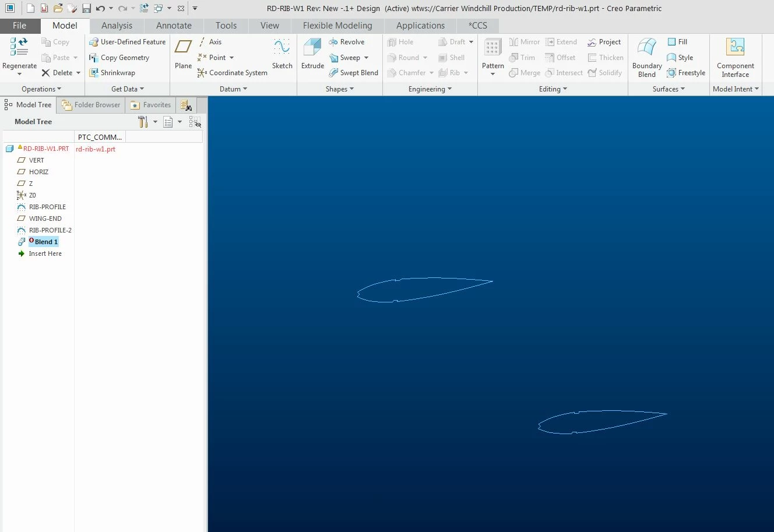
Task: Click the Shrinkwrap tool
Action: (x=112, y=73)
